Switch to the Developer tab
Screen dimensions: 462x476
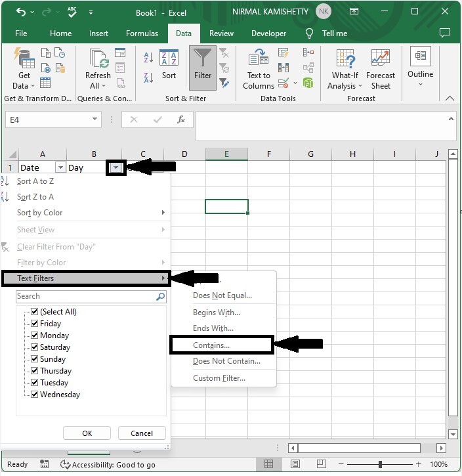tap(268, 33)
